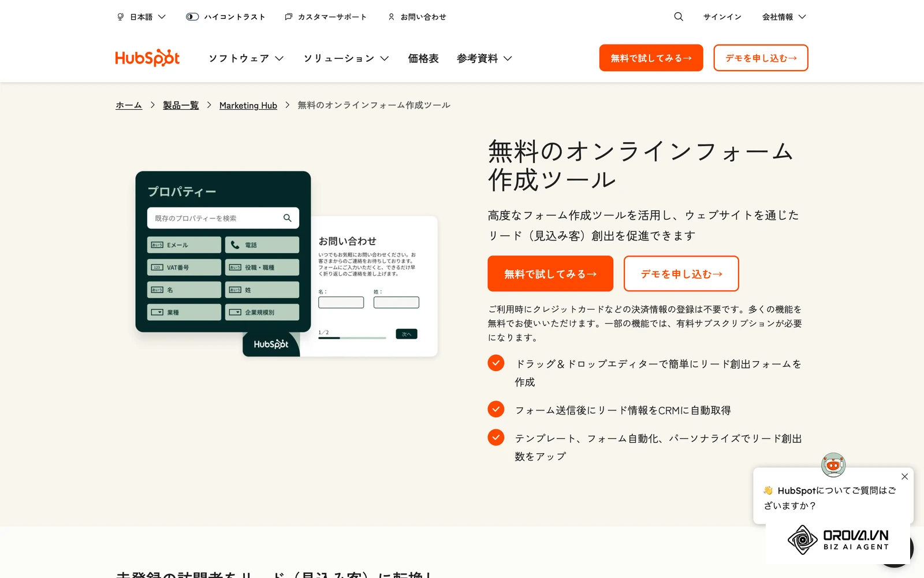Click the 電話 property tile

pos(262,244)
